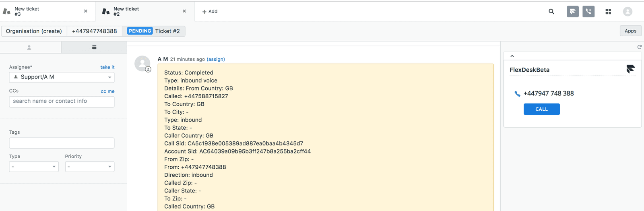
Task: Open the Organisation (create) breadcrumb
Action: click(x=34, y=31)
